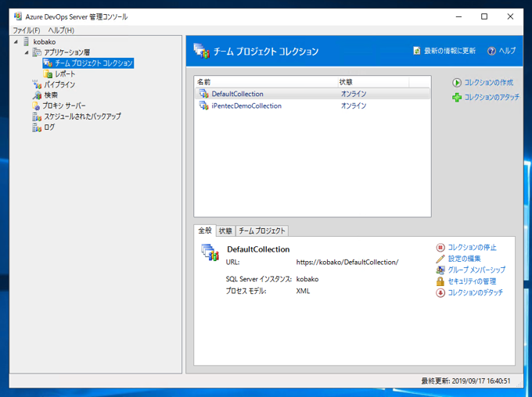This screenshot has height=397, width=532.
Task: Click the グループ メンバーシップ icon
Action: coord(440,270)
